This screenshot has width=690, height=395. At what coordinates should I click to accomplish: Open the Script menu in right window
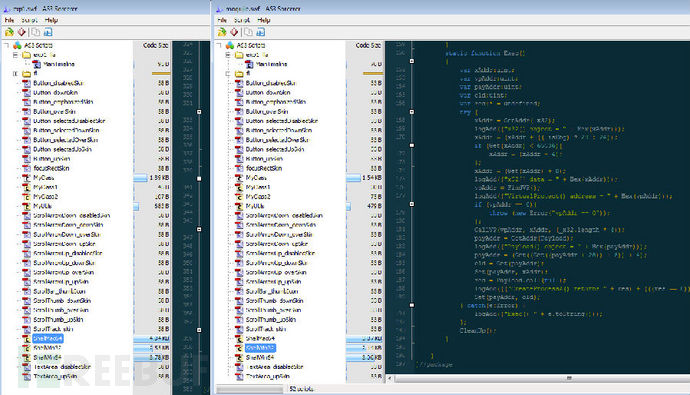[x=242, y=20]
